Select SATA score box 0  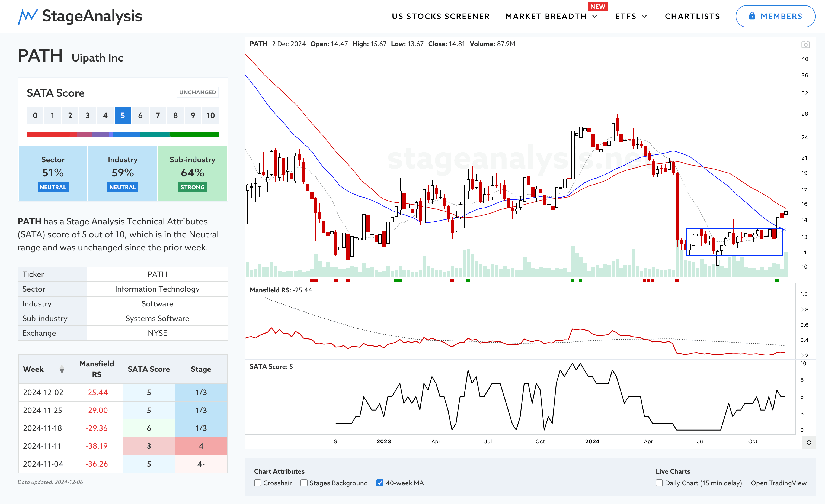click(35, 115)
